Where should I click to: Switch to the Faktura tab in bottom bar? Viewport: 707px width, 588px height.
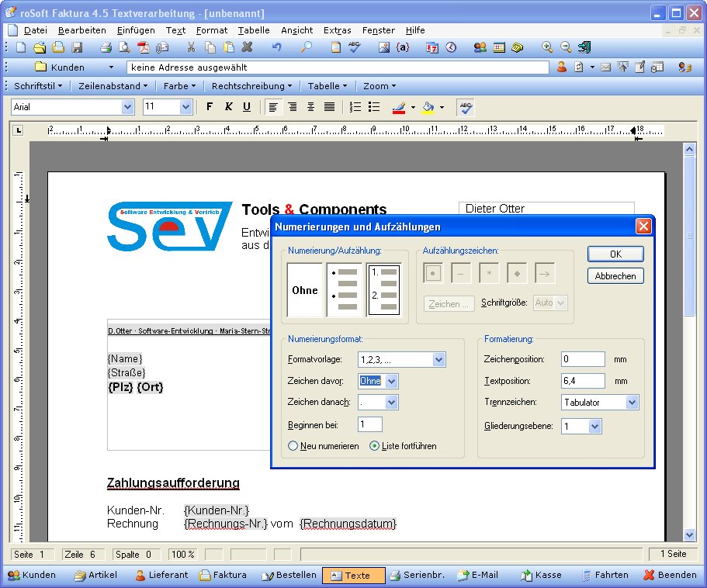pyautogui.click(x=223, y=576)
